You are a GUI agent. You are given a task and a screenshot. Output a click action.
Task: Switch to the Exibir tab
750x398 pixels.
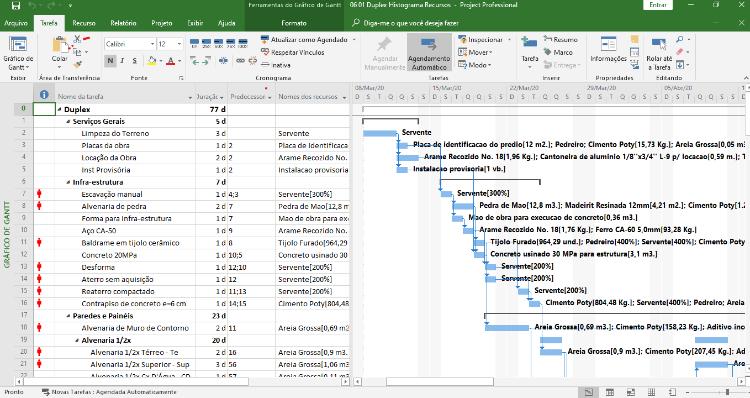195,23
